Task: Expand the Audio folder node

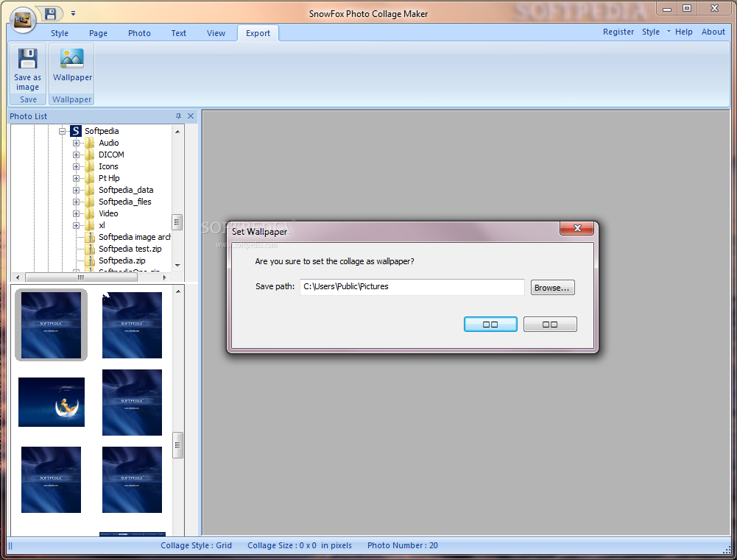Action: click(x=76, y=143)
